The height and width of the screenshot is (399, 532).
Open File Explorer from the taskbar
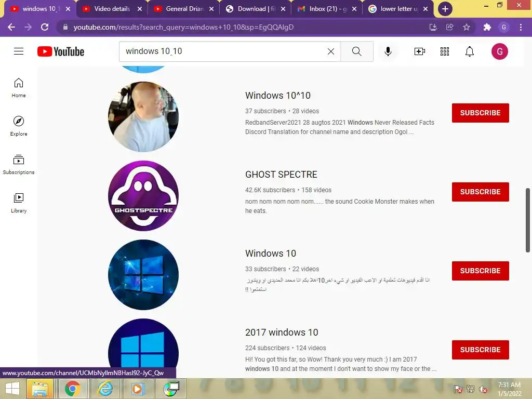39,389
